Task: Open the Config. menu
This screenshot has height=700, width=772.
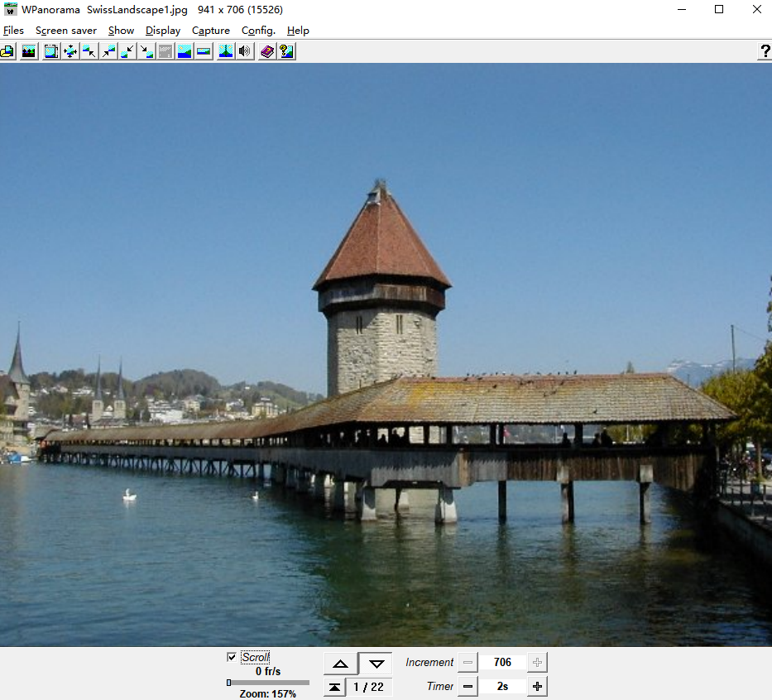Action: [258, 31]
